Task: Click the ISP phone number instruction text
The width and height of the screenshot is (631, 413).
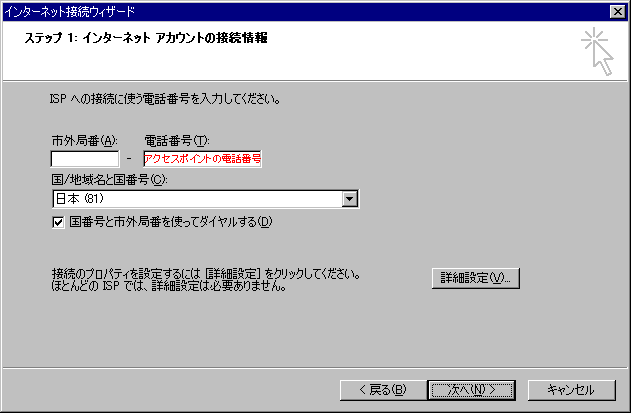Action: pos(165,99)
